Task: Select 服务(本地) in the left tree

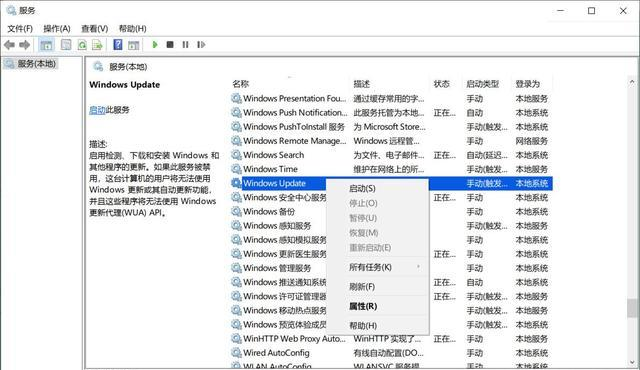Action: click(30, 64)
